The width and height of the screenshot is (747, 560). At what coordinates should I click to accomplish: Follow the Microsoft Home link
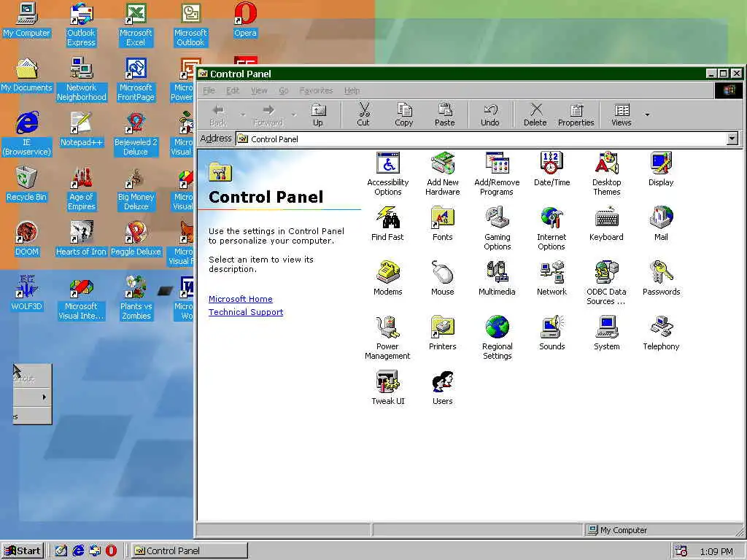click(241, 299)
